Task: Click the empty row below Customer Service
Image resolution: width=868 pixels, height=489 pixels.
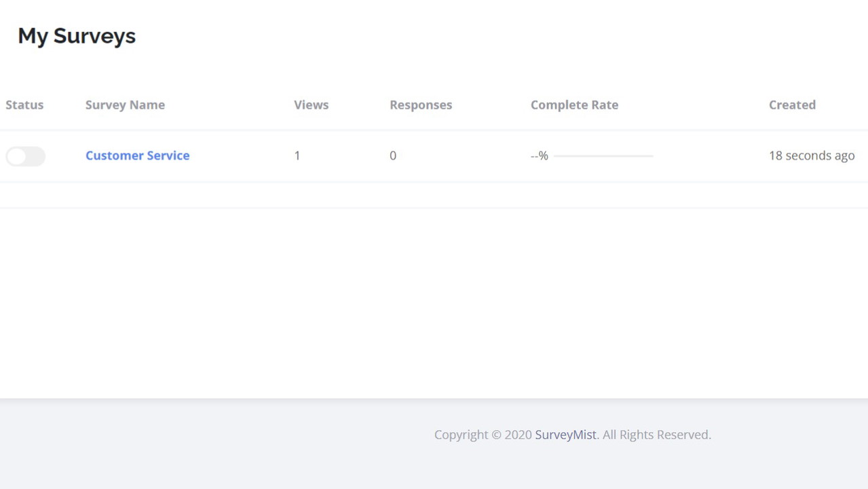Action: click(x=434, y=195)
